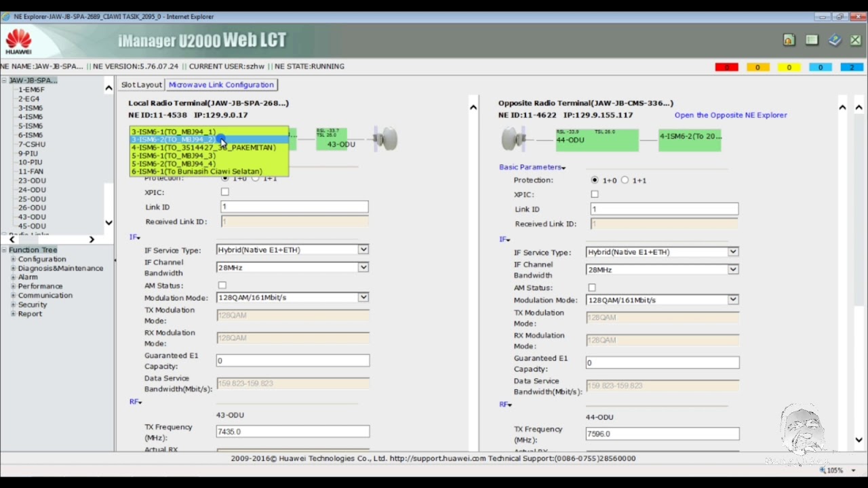Expand Diagnosis&Maintenance node

pyautogui.click(x=13, y=268)
